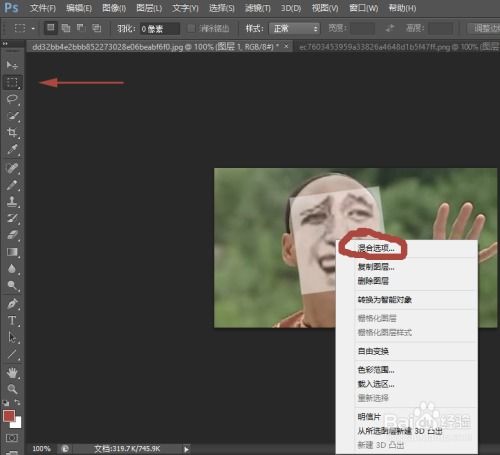Open the 视图(V) menu
The image size is (500, 455).
point(325,8)
